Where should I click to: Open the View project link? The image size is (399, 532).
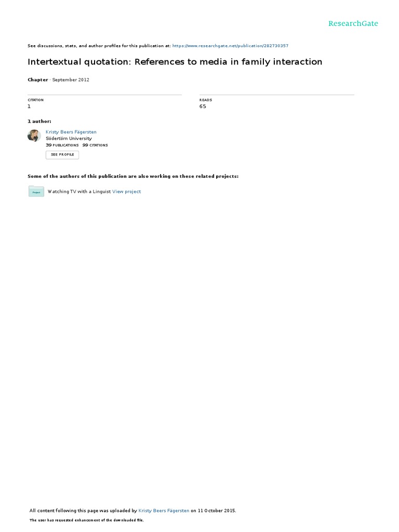pos(127,192)
